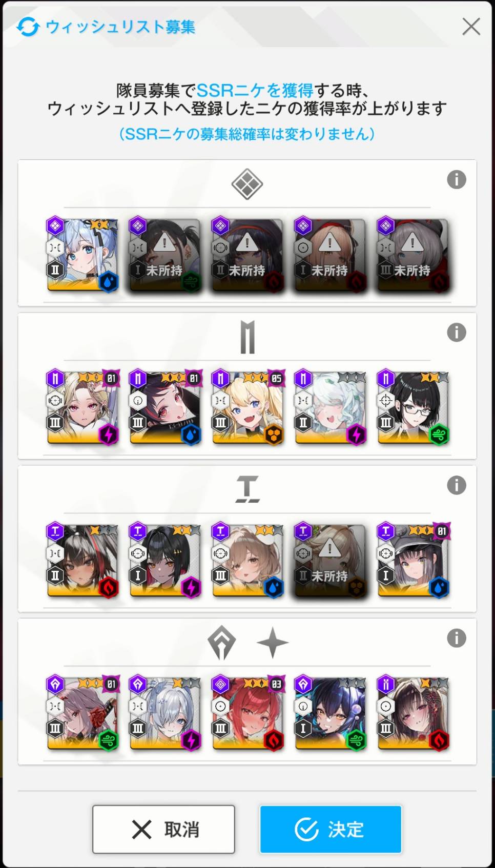The width and height of the screenshot is (495, 868).
Task: Close the wishlist dialog with X
Action: [471, 27]
